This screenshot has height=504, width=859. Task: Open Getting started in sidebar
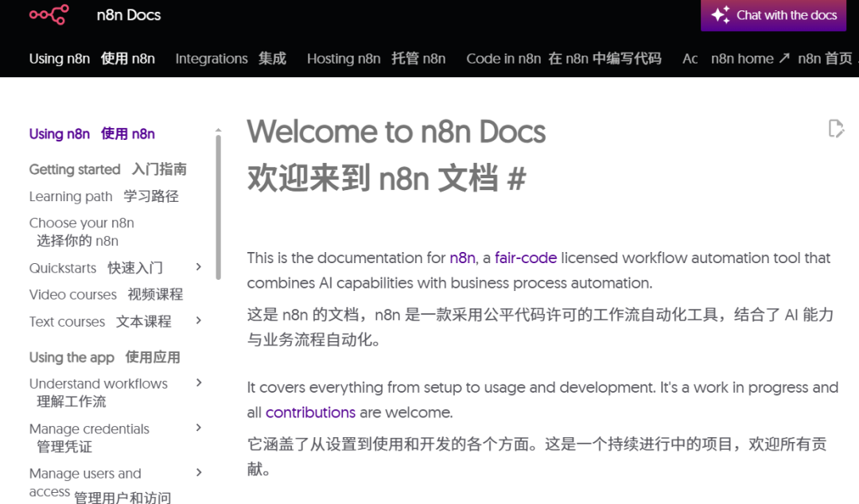pyautogui.click(x=108, y=169)
